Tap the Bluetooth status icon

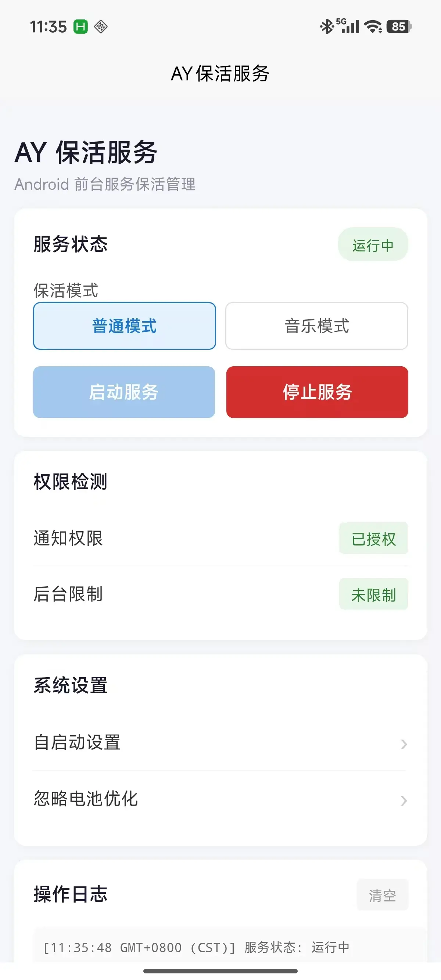[326, 27]
